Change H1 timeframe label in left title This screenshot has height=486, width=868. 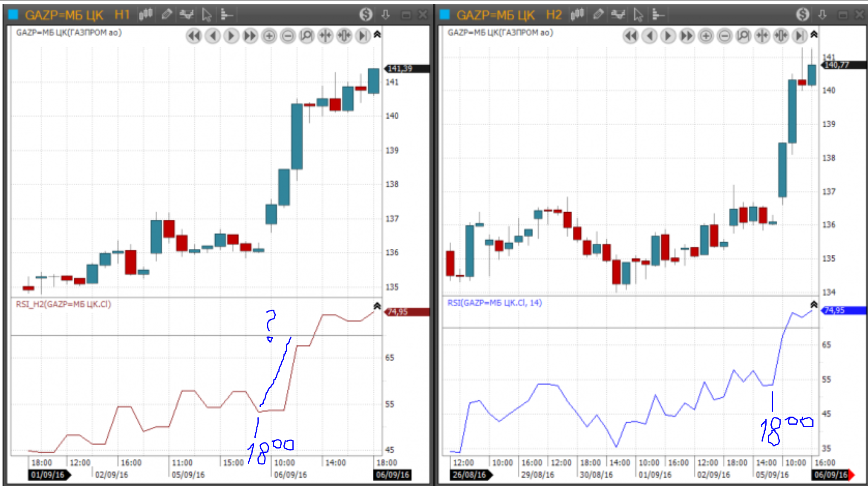coord(122,15)
